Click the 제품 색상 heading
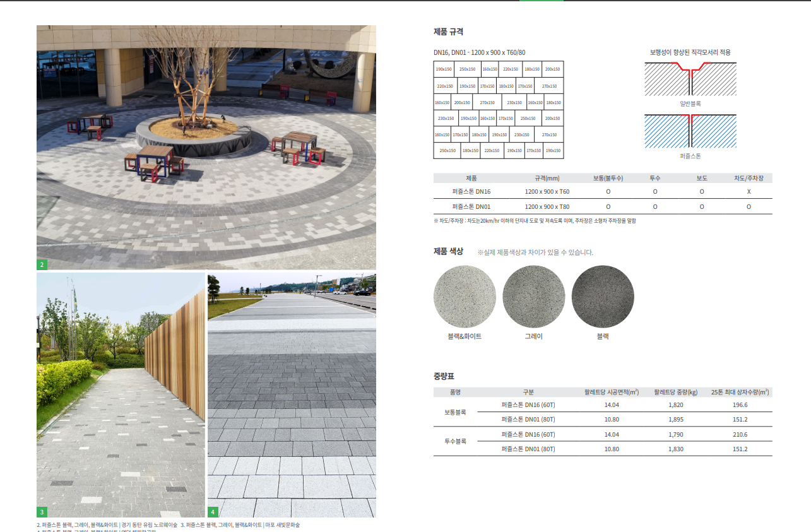811x532 pixels. click(449, 251)
